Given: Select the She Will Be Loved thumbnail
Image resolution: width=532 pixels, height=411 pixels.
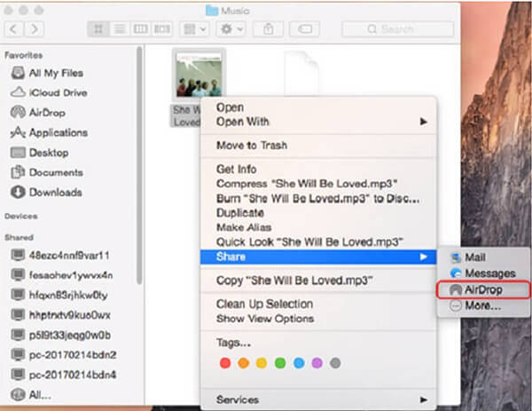Looking at the screenshot, I should (199, 75).
